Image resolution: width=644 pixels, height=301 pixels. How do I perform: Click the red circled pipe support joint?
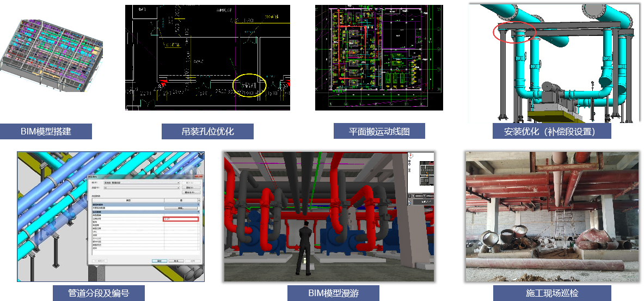(x=514, y=33)
